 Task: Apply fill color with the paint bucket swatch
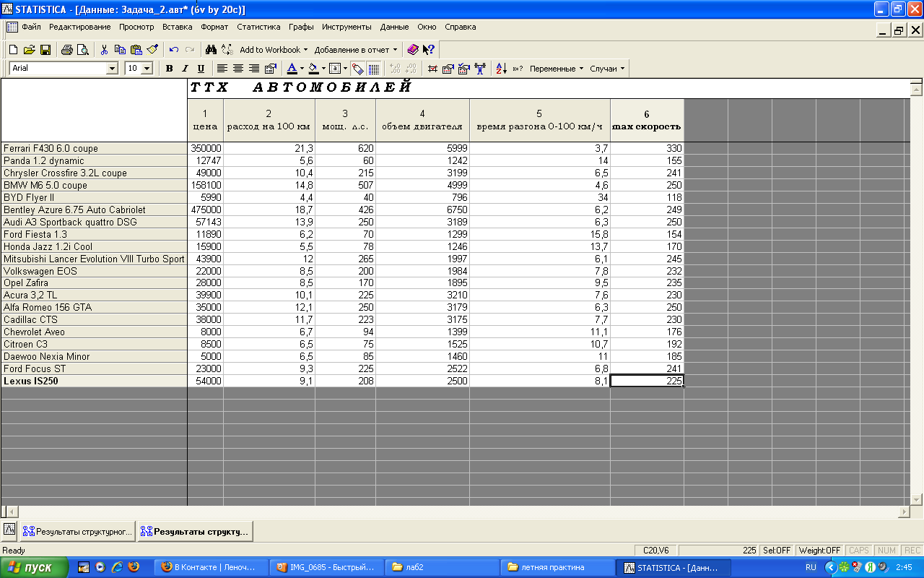tap(313, 69)
